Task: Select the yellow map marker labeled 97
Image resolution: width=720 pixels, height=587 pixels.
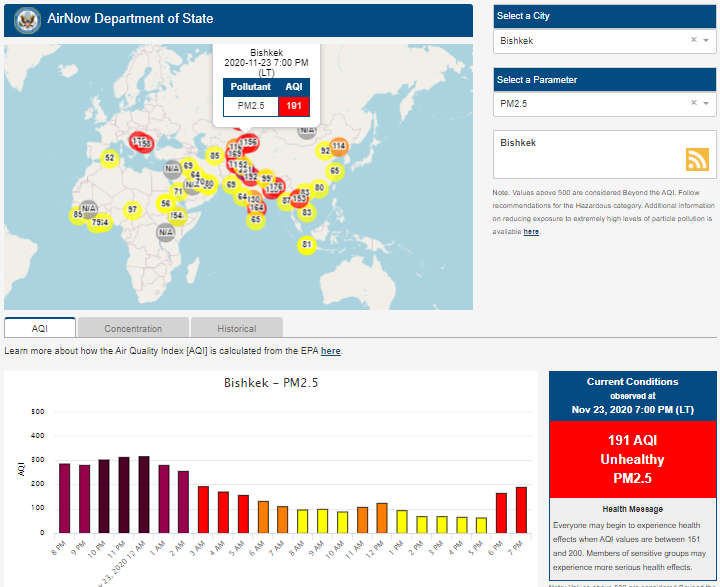Action: (131, 210)
